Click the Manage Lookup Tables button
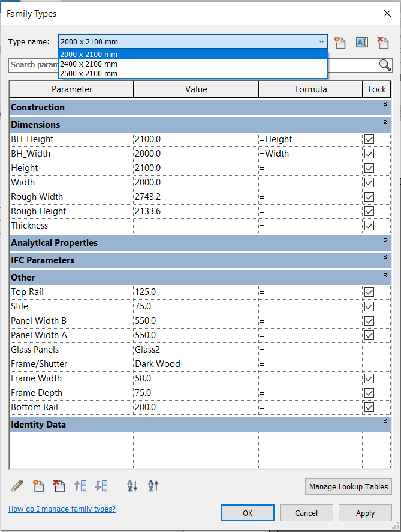The image size is (401, 532). pyautogui.click(x=348, y=486)
